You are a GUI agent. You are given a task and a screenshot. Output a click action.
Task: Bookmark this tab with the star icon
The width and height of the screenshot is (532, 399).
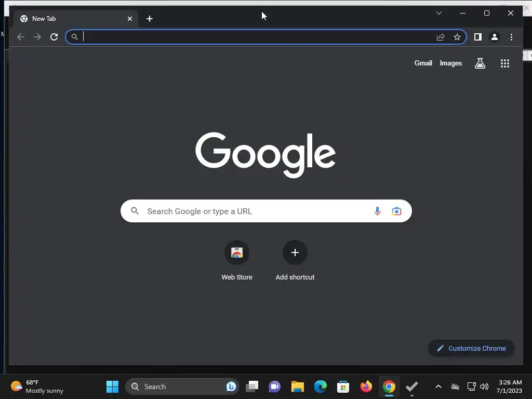coord(457,37)
